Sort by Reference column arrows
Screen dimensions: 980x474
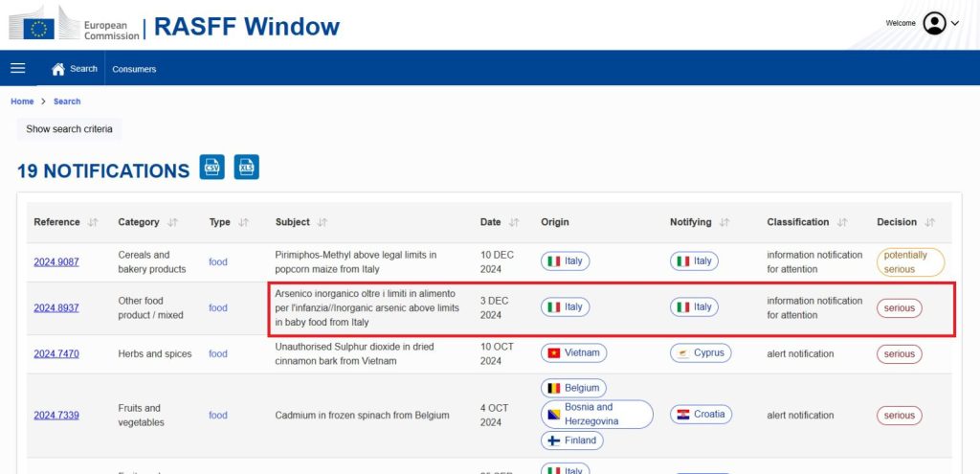point(93,222)
